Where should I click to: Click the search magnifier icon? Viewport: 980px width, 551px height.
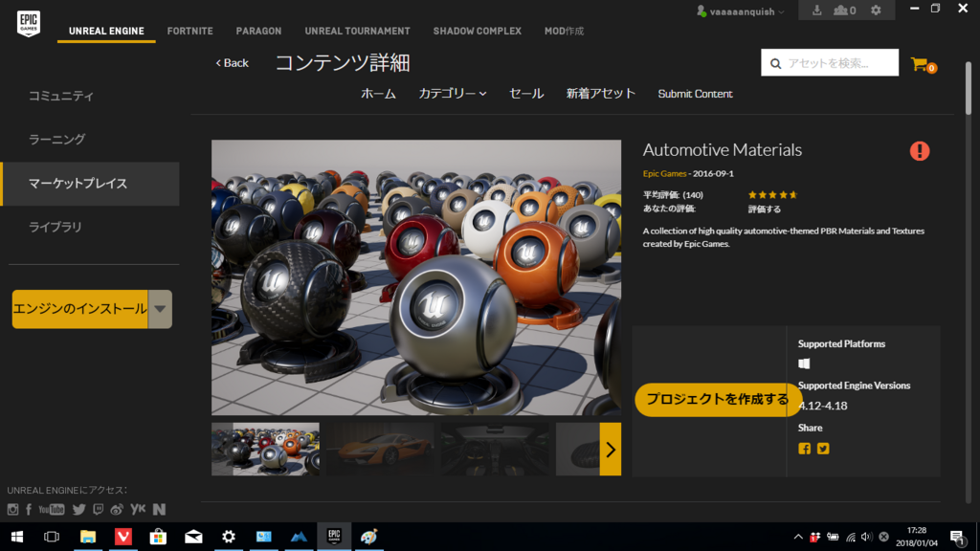[x=775, y=63]
